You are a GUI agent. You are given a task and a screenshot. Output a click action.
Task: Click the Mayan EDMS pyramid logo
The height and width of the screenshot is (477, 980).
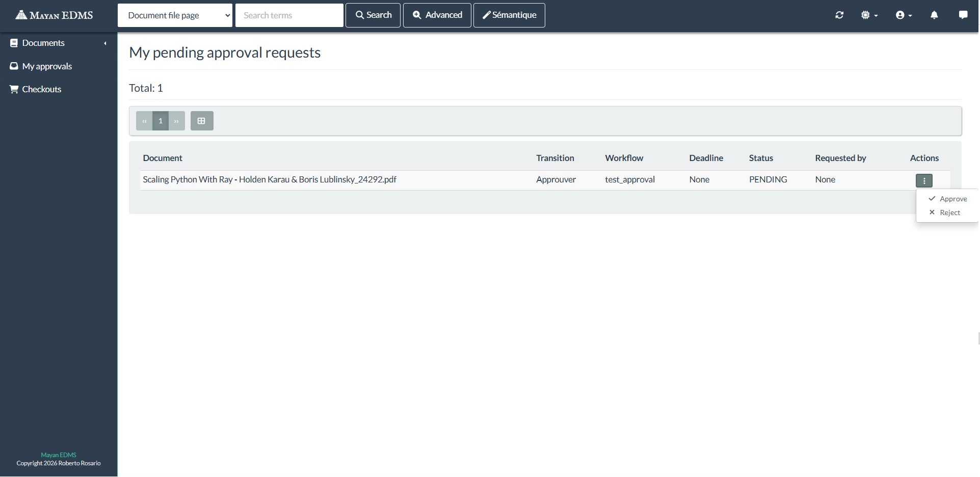click(21, 15)
